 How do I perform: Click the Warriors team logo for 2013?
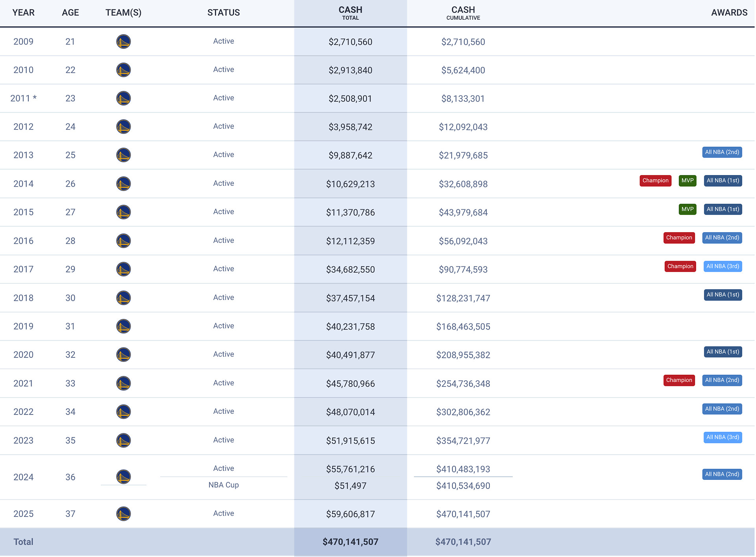click(123, 155)
